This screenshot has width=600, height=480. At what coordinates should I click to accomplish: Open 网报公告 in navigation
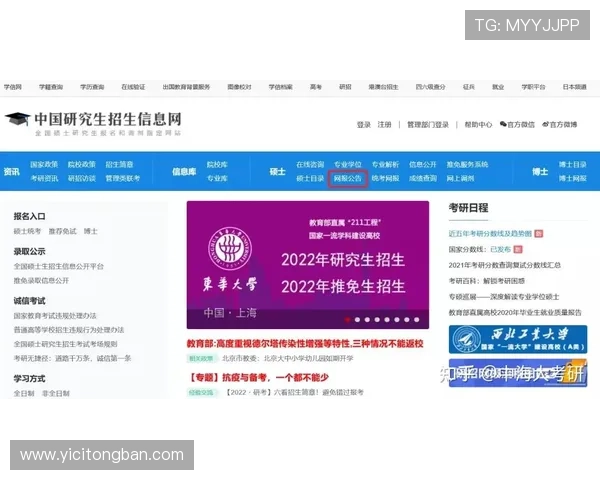coord(347,178)
